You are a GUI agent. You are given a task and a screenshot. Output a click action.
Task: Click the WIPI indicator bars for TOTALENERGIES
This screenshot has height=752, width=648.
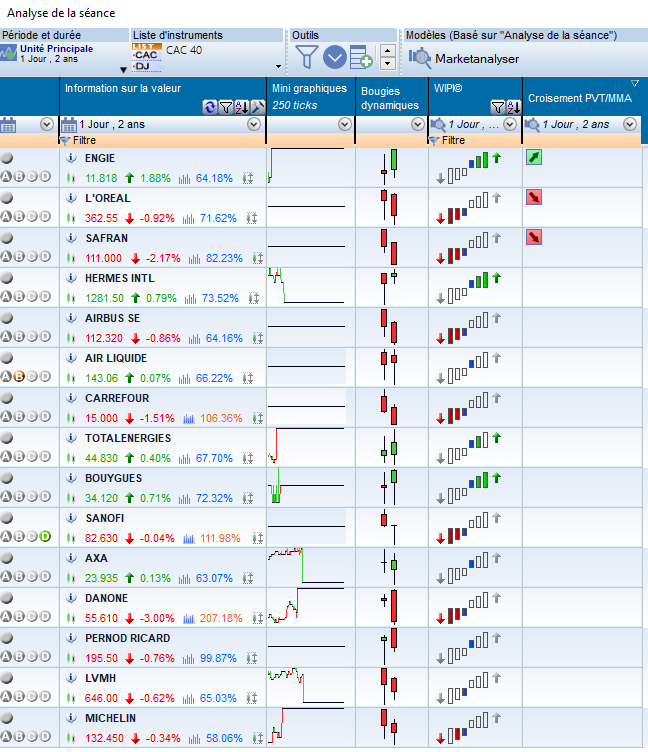(x=471, y=447)
